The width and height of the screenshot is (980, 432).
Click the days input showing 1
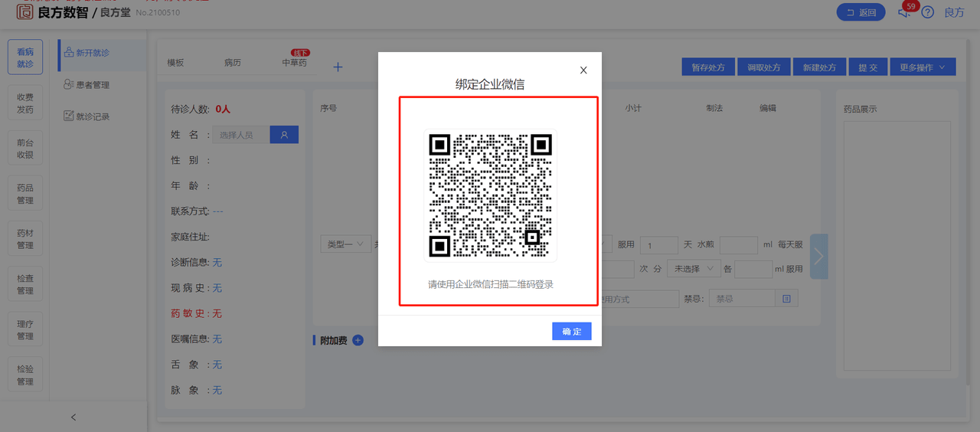[x=659, y=245]
